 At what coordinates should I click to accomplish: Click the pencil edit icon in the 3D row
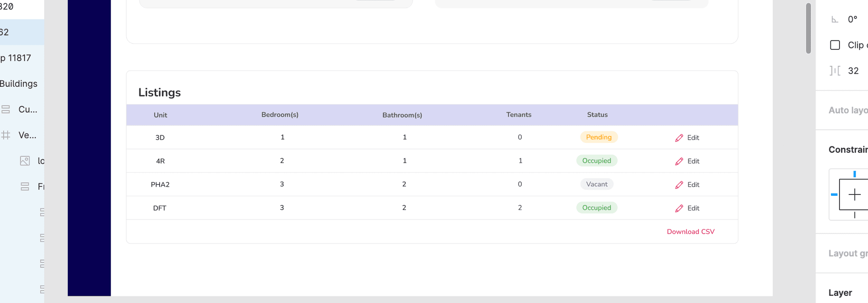[x=679, y=138]
